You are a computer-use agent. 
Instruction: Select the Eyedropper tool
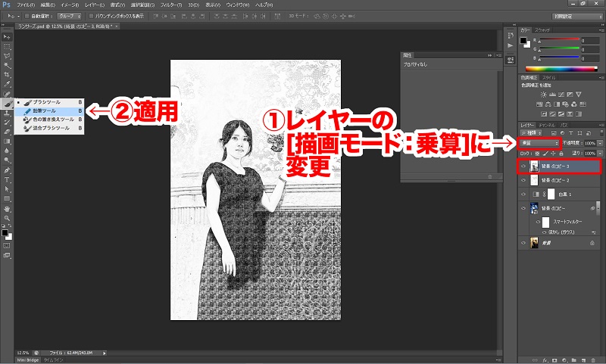tap(7, 84)
